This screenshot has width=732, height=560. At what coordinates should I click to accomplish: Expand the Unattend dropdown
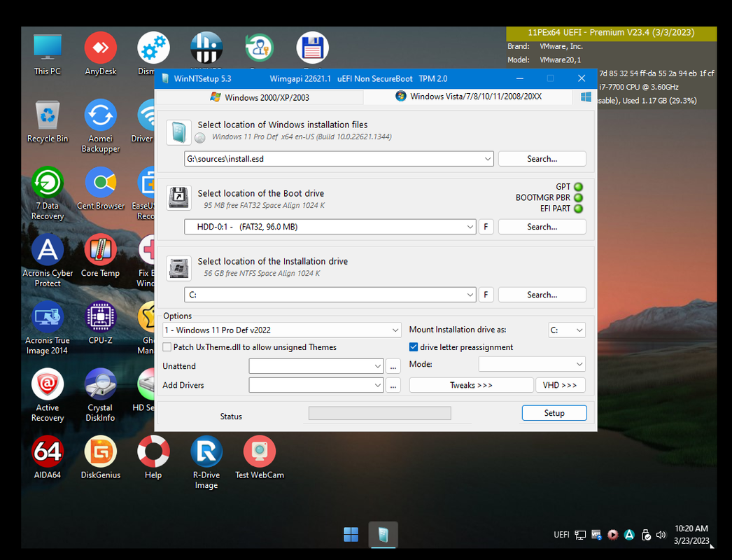point(378,366)
